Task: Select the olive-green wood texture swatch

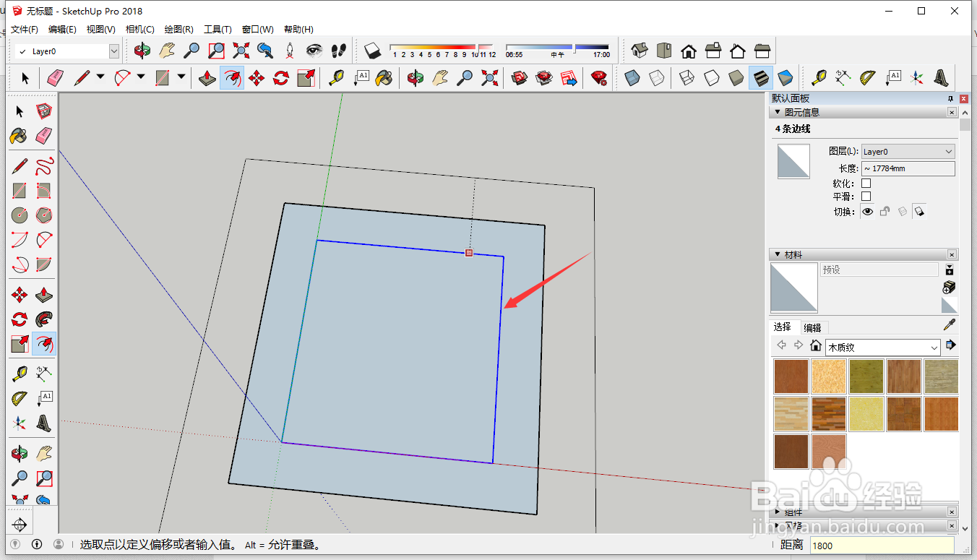Action: 866,376
